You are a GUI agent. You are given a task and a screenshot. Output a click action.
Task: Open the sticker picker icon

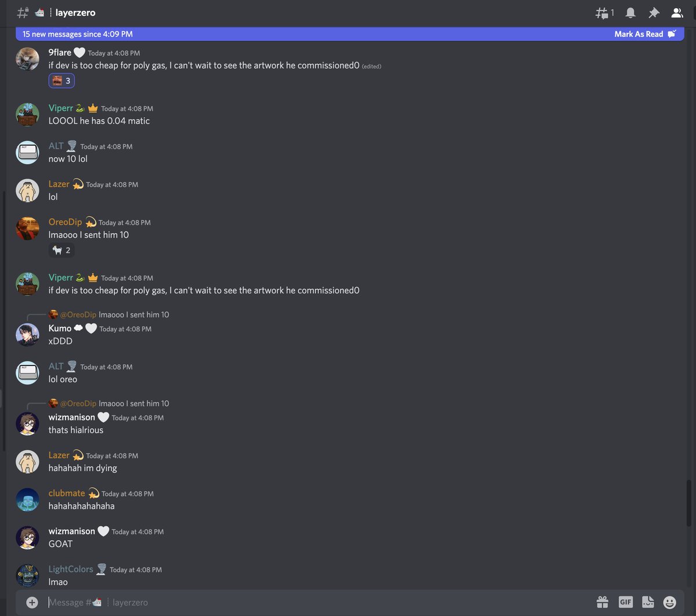click(x=648, y=602)
